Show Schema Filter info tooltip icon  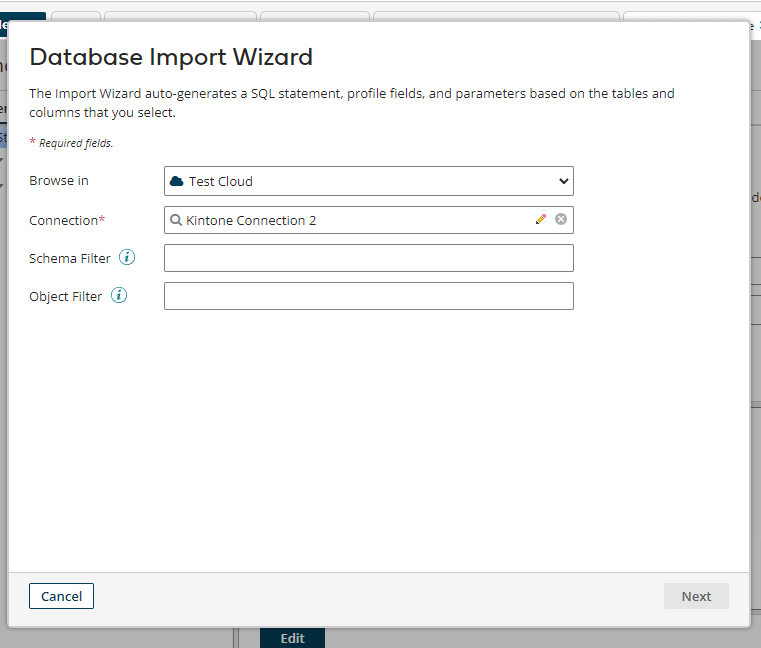click(x=127, y=257)
